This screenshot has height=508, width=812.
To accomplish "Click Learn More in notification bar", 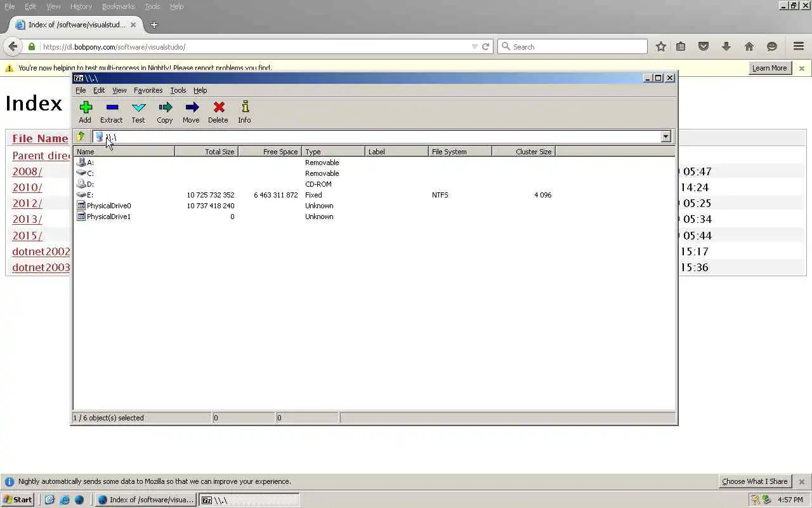I will coord(769,68).
